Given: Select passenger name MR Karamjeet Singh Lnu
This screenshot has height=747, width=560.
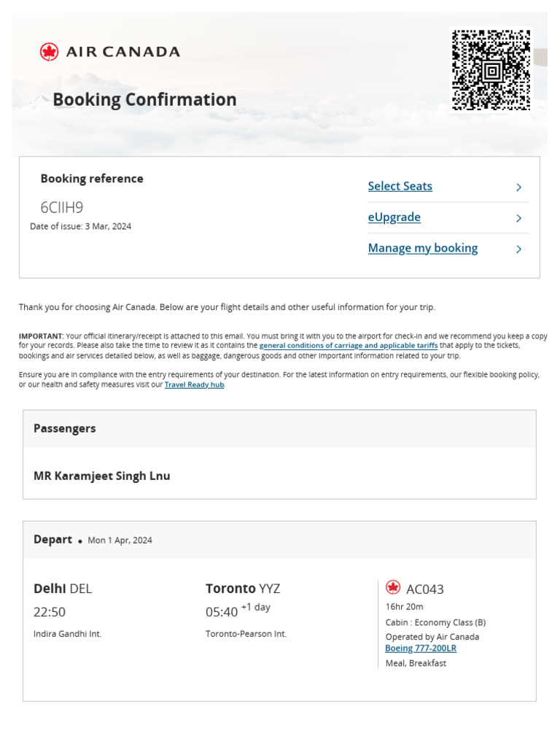Looking at the screenshot, I should coord(102,476).
